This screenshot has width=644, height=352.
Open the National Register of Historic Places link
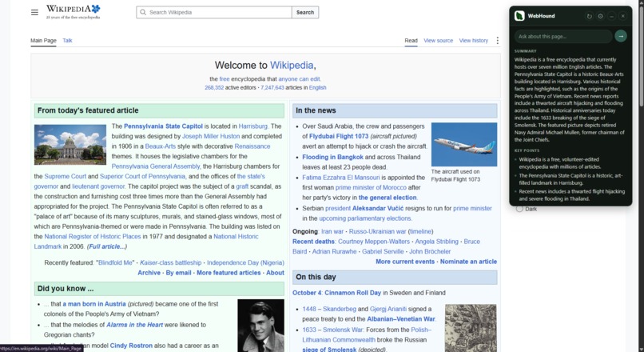coord(93,237)
